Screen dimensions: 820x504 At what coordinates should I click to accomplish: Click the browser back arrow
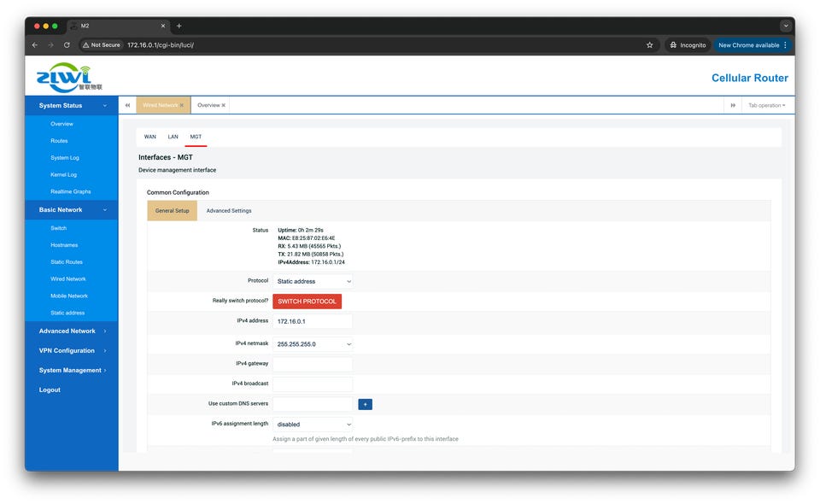(x=35, y=45)
